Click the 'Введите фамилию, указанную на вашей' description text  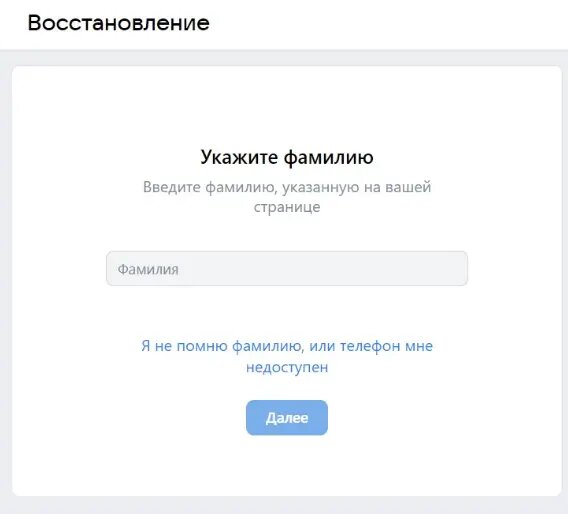(287, 187)
